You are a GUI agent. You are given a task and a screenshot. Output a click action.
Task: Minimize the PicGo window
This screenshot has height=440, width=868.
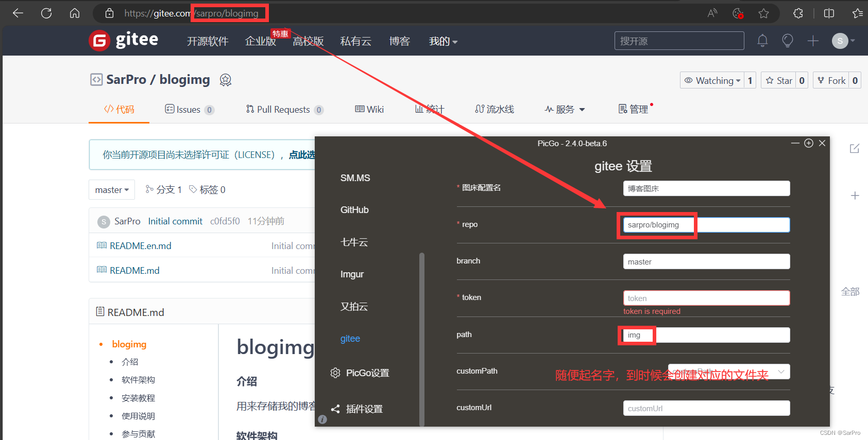[795, 143]
